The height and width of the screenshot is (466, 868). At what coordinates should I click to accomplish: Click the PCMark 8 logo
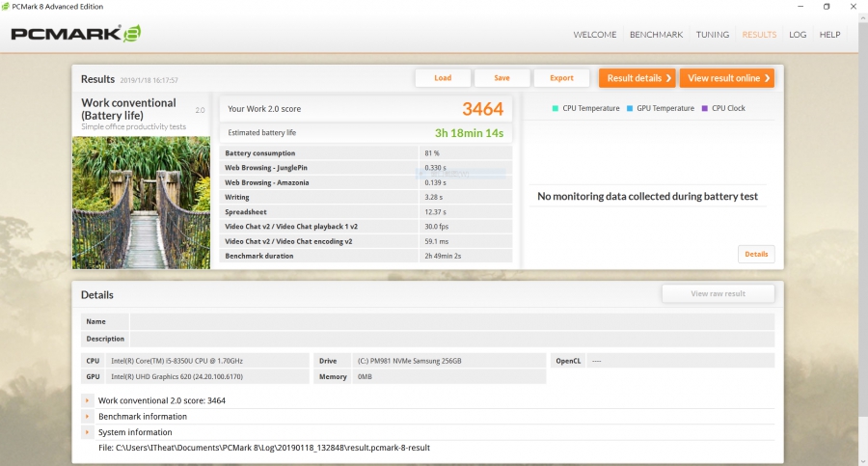click(x=76, y=34)
